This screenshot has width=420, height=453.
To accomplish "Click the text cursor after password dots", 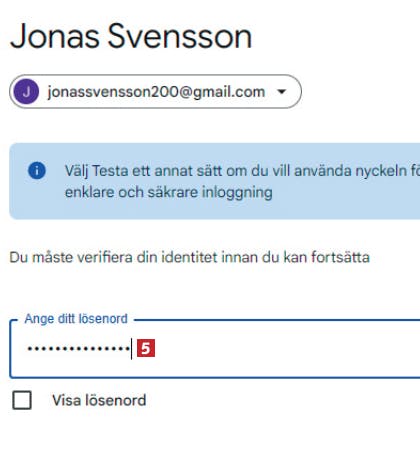I will (132, 349).
